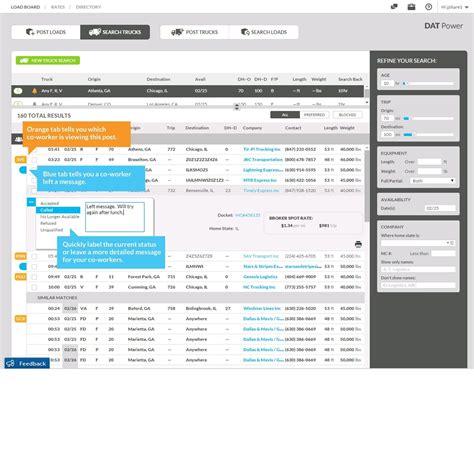Click the saved-search list resize handle
Image resolution: width=474 pixels, height=474 pixels.
point(237,107)
